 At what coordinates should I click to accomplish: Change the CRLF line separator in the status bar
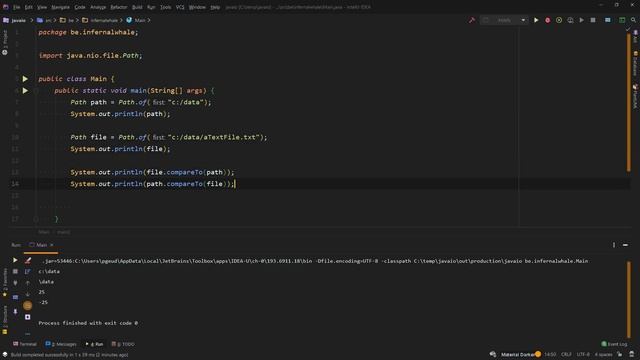click(566, 354)
